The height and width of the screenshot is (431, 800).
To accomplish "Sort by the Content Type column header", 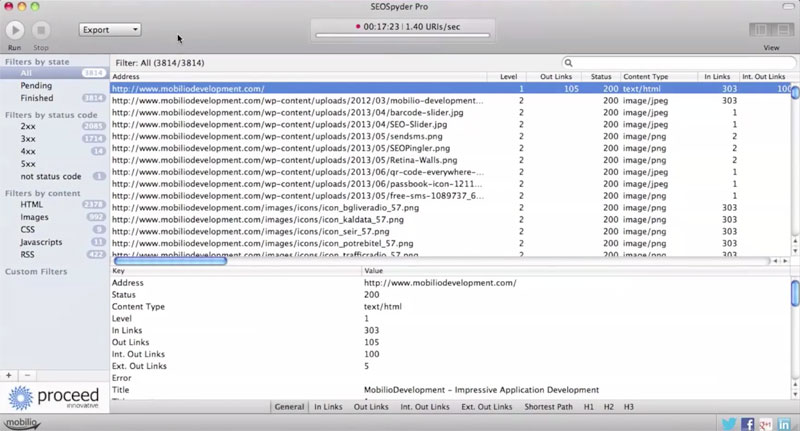I will [659, 77].
